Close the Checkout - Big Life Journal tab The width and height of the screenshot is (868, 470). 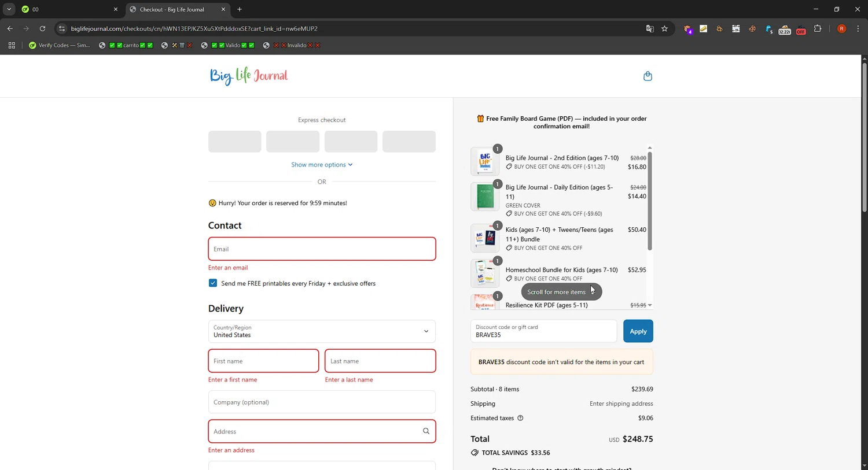click(223, 9)
